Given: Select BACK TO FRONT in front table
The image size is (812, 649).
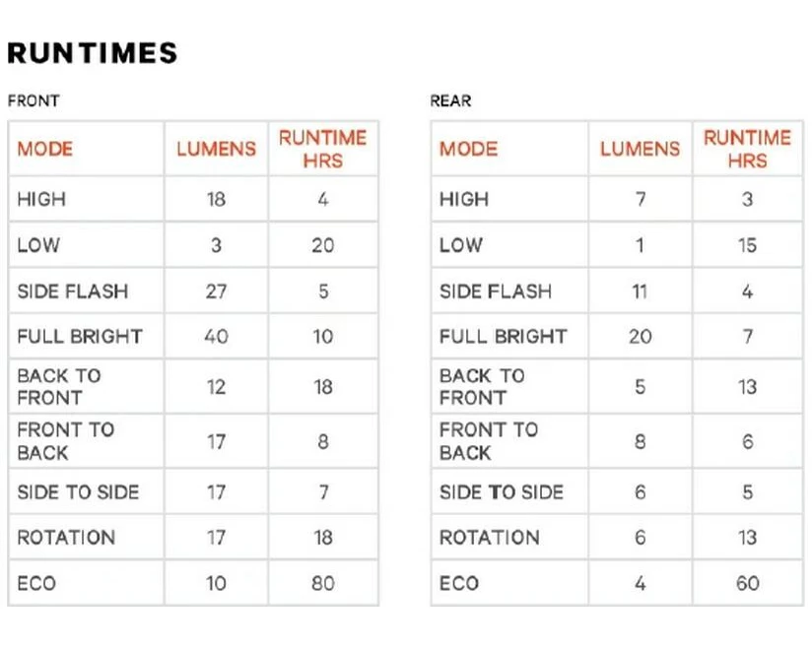Looking at the screenshot, I should (x=59, y=387).
